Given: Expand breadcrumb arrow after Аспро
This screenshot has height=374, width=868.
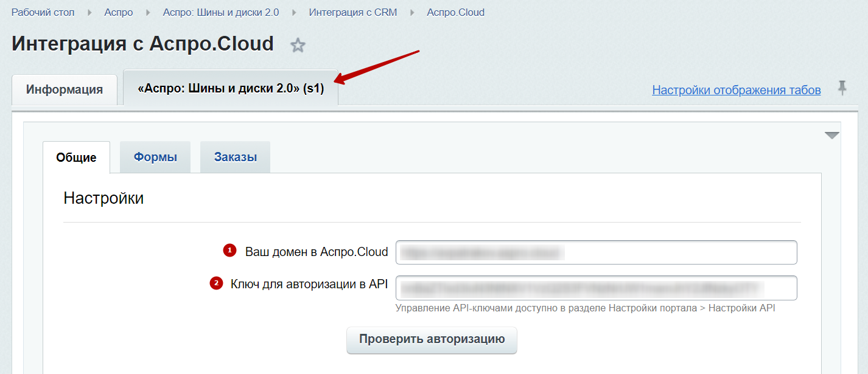Looking at the screenshot, I should click(148, 12).
